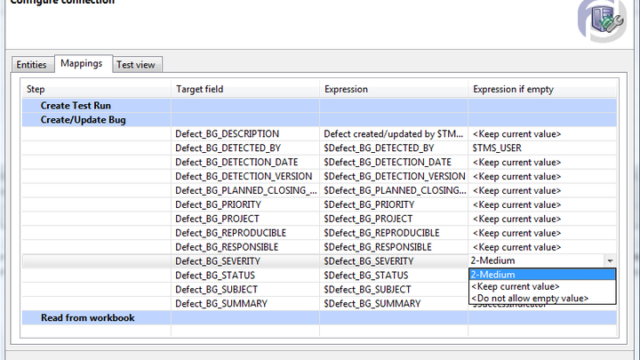This screenshot has height=360, width=640.
Task: Click the Target field column header
Action: coord(245,89)
